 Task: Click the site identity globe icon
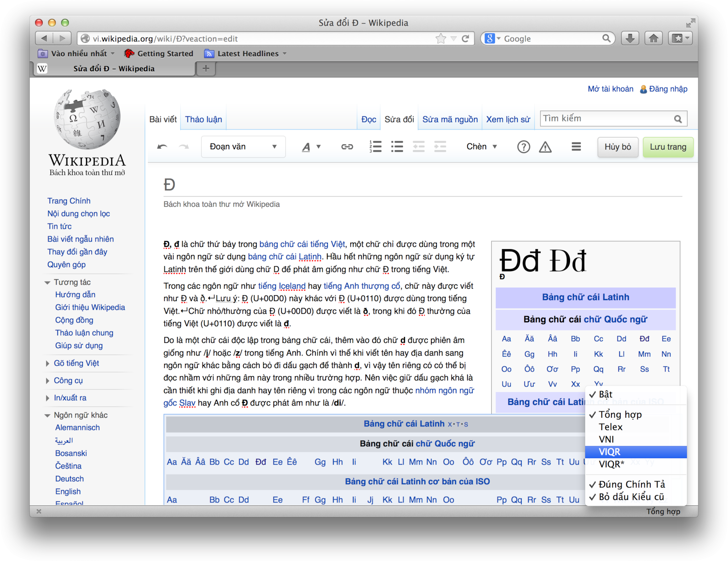(x=85, y=39)
